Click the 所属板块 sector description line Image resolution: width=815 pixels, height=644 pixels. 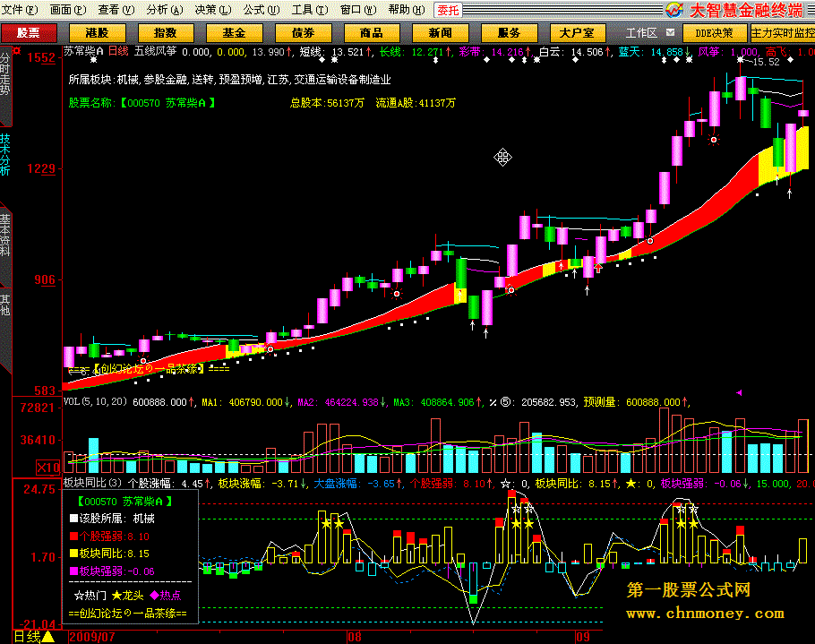[x=229, y=80]
